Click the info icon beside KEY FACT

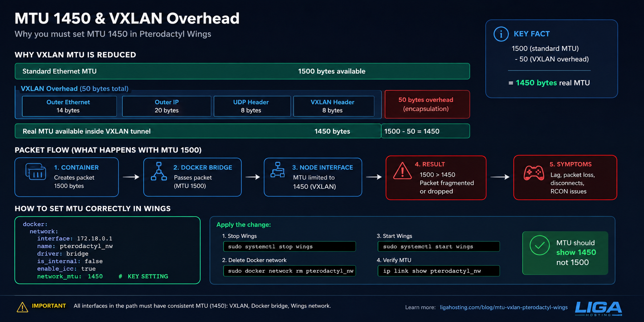(501, 34)
